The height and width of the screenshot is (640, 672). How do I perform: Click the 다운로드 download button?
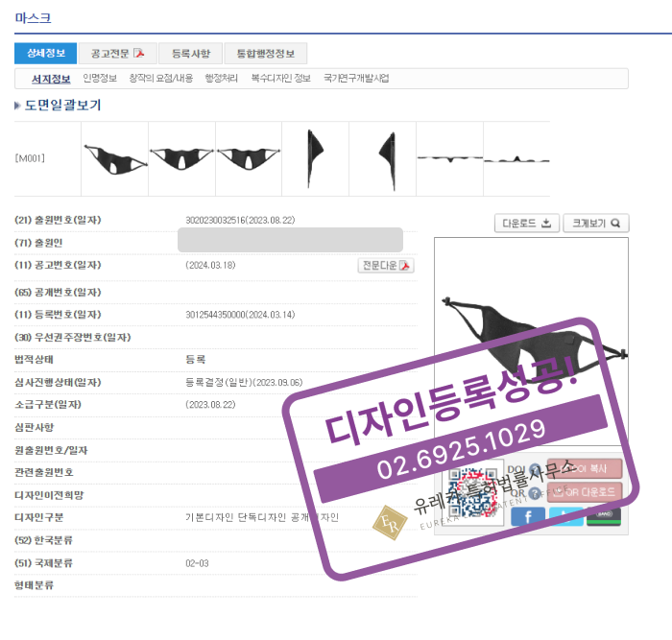click(526, 224)
